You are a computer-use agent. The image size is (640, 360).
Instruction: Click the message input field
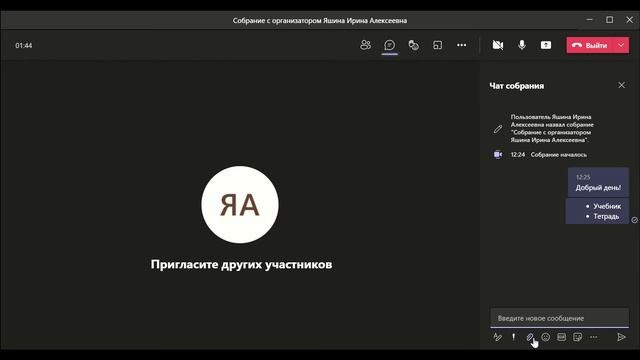click(x=560, y=318)
